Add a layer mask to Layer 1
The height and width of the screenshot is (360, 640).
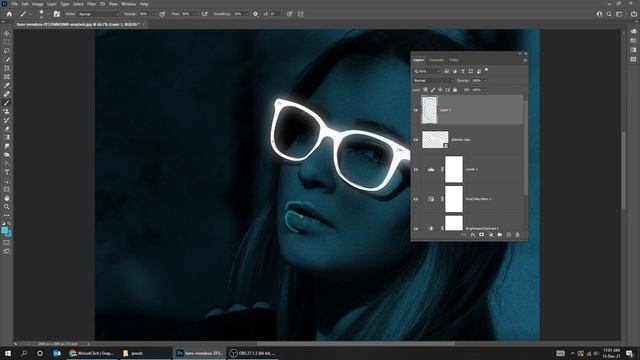click(482, 235)
